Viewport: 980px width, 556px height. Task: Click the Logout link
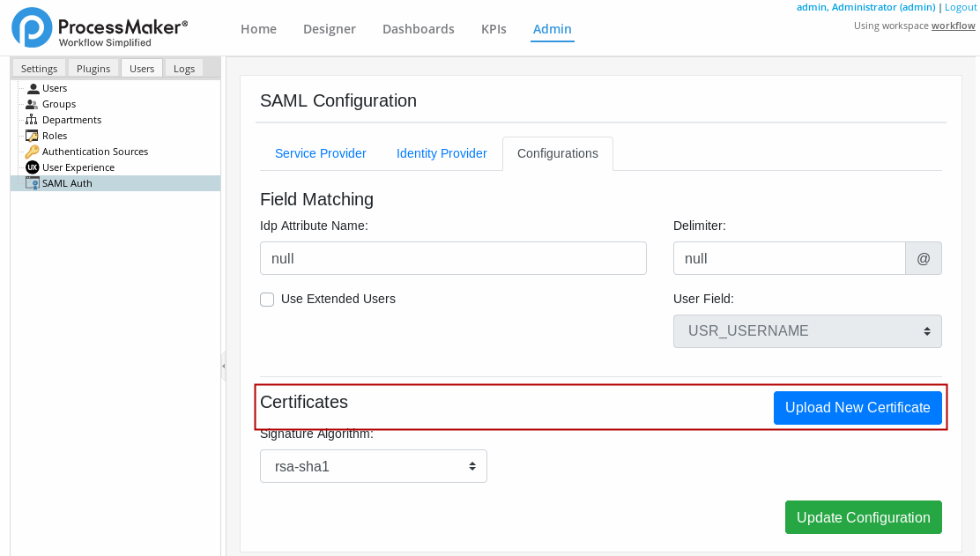pos(960,7)
